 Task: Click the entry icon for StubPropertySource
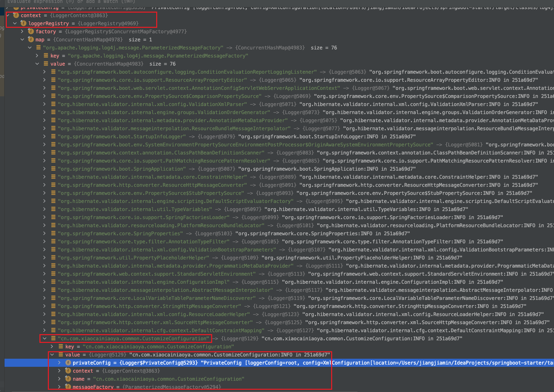tap(53, 193)
